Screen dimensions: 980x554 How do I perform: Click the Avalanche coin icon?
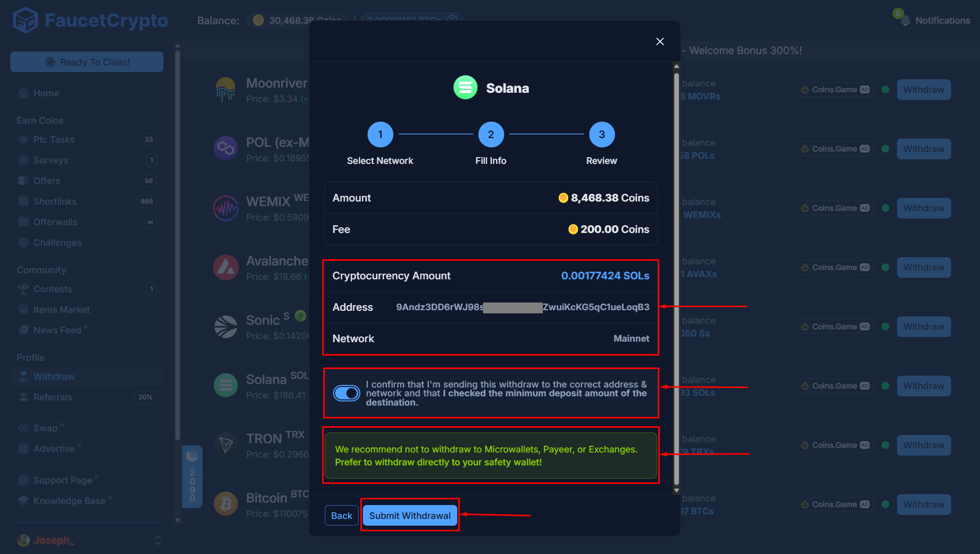[x=226, y=267]
